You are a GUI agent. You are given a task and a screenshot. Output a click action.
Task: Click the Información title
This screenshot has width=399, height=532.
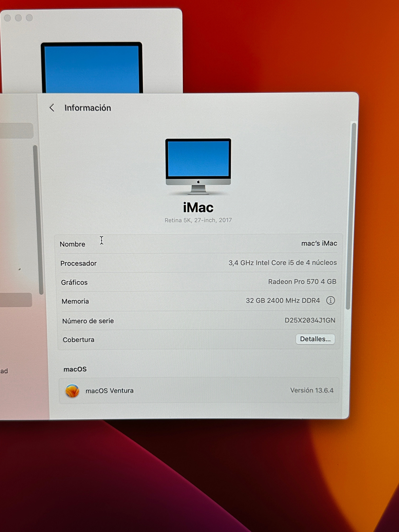(x=88, y=108)
